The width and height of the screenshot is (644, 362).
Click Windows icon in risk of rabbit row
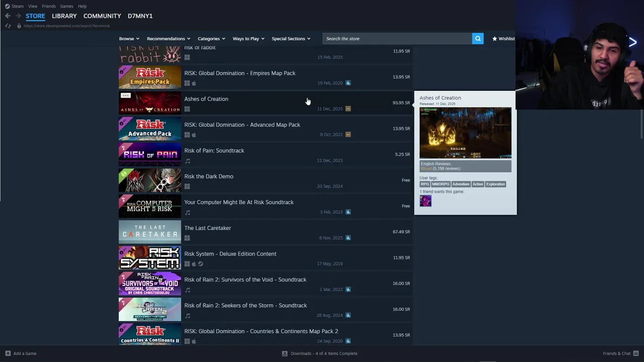click(x=187, y=57)
